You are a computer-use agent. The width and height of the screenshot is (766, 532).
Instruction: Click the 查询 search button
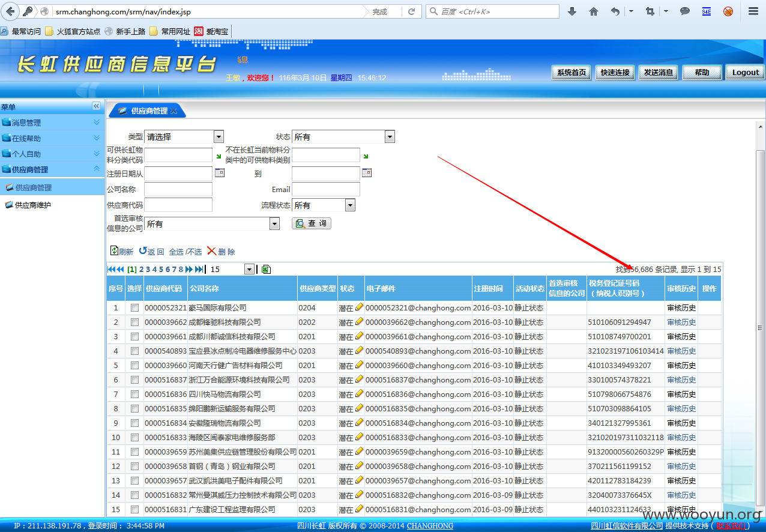pos(311,223)
